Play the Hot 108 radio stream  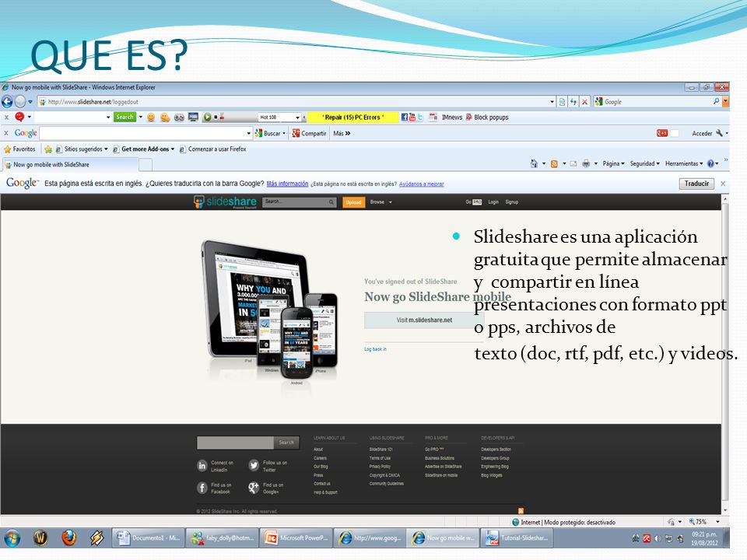[x=207, y=117]
